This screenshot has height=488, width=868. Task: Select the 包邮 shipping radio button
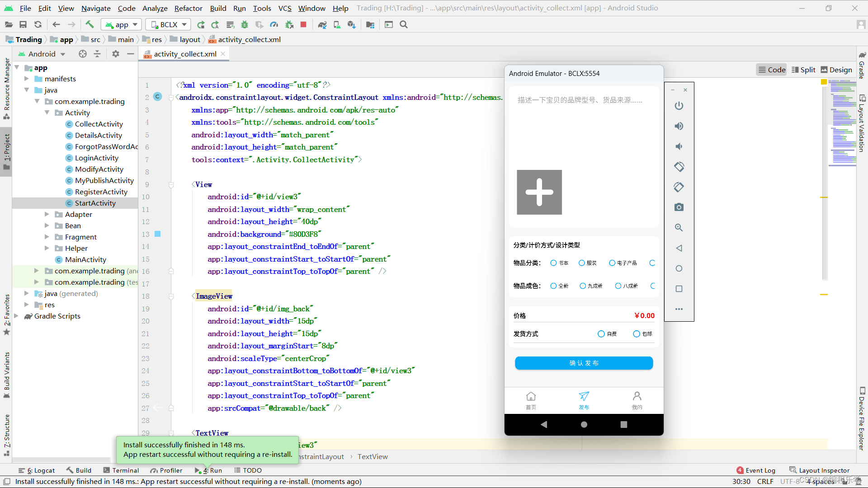click(637, 334)
